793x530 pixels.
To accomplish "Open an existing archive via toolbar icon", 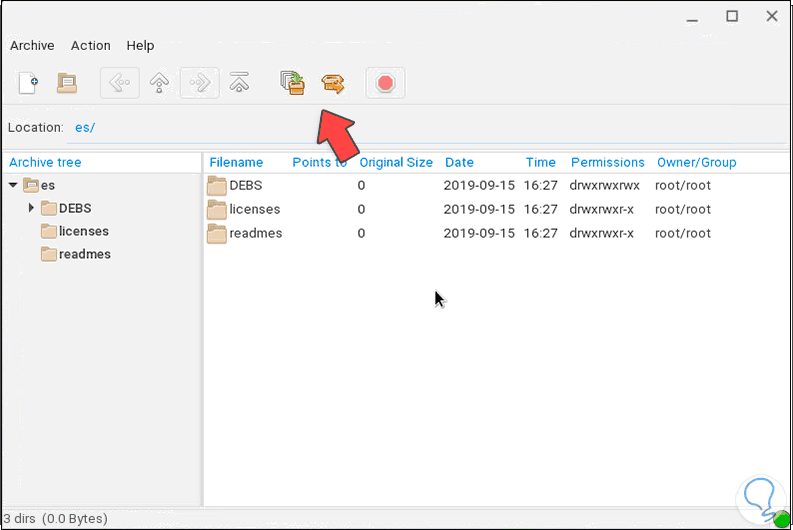I will [x=67, y=83].
